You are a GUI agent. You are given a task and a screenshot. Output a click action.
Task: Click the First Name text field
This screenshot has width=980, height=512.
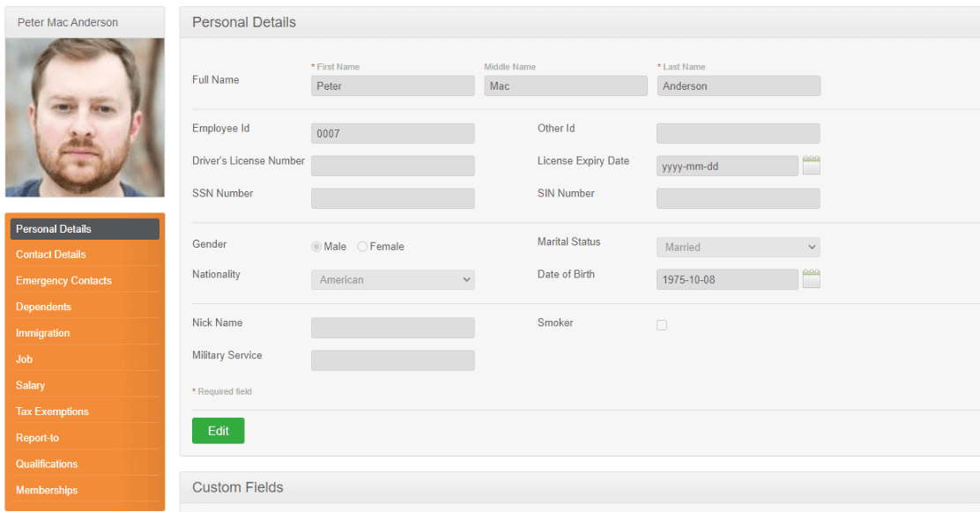pyautogui.click(x=392, y=86)
